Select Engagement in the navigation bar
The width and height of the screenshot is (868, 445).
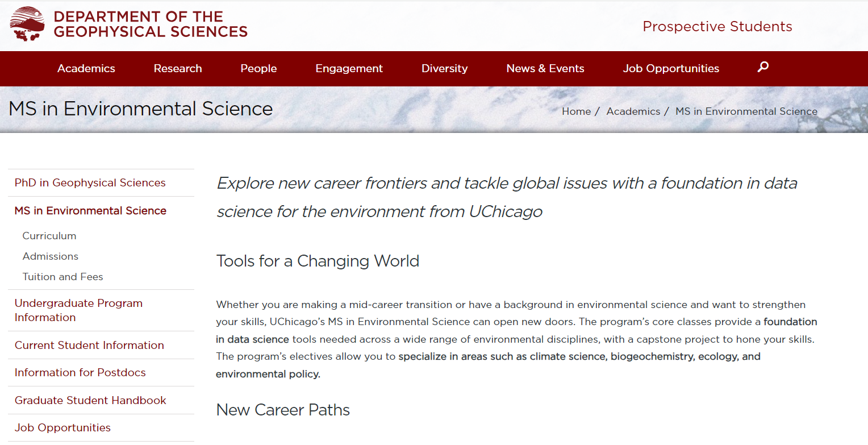coord(349,69)
